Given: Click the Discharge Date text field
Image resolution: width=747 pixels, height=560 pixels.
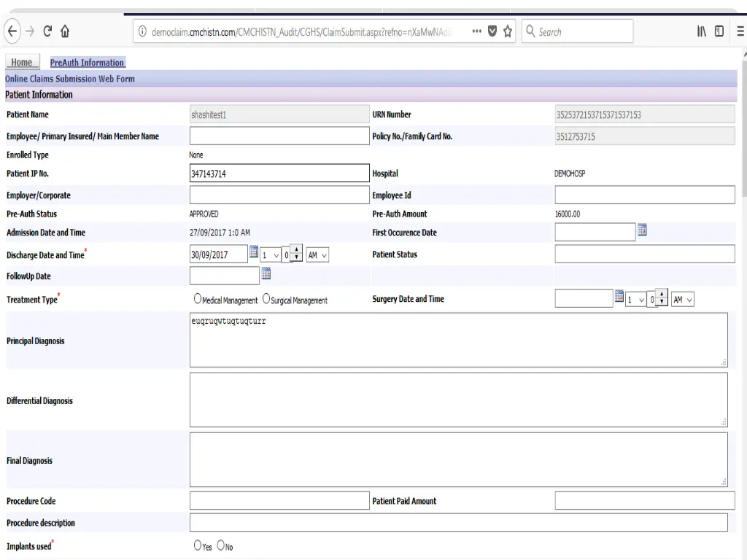Looking at the screenshot, I should (219, 254).
